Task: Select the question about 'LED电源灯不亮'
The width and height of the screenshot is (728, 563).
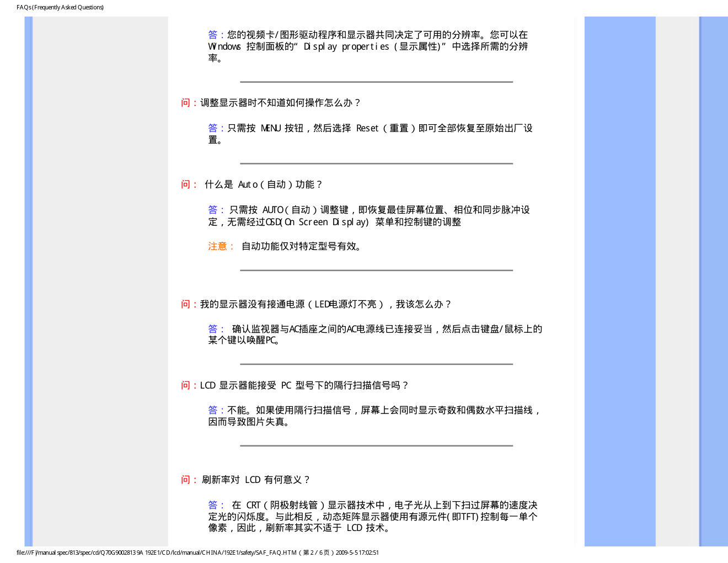Action: click(317, 304)
